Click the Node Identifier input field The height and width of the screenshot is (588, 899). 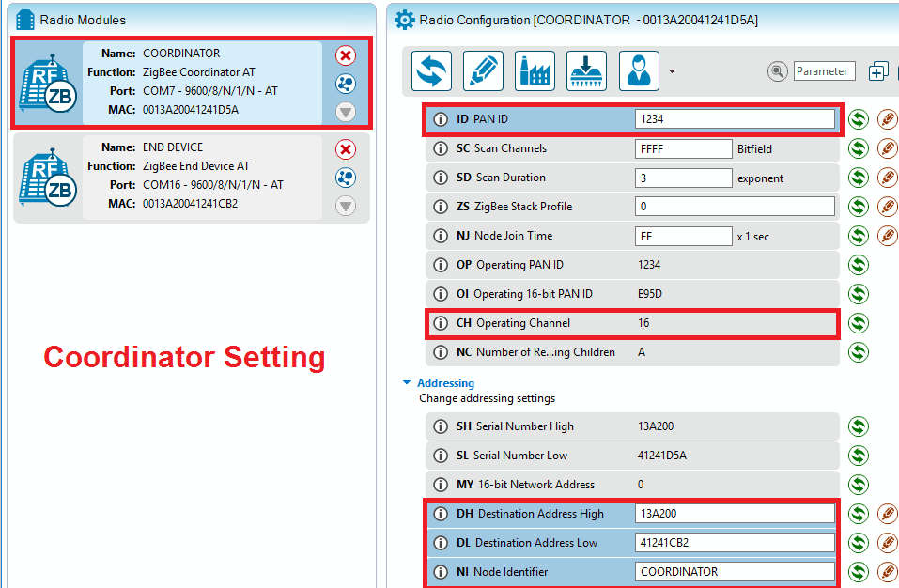[x=735, y=572]
